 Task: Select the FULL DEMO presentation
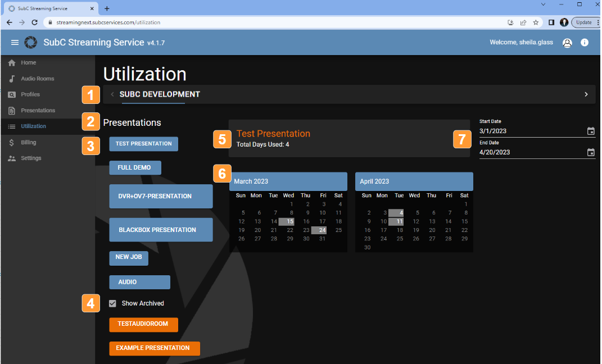[135, 167]
